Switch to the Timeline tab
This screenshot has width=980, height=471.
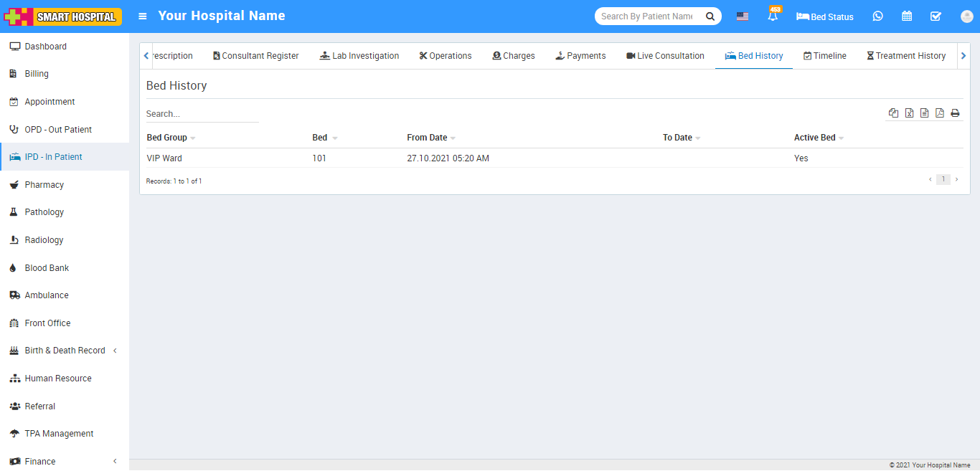825,56
